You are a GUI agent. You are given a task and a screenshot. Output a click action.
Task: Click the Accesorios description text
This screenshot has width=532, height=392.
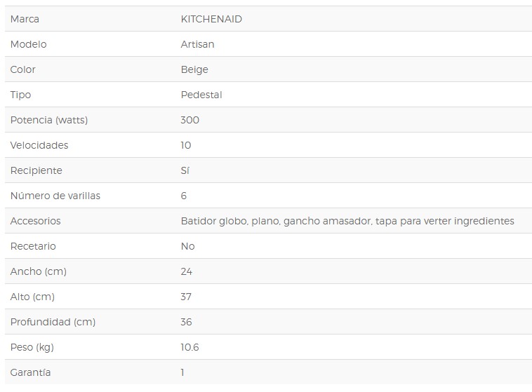[x=347, y=221]
